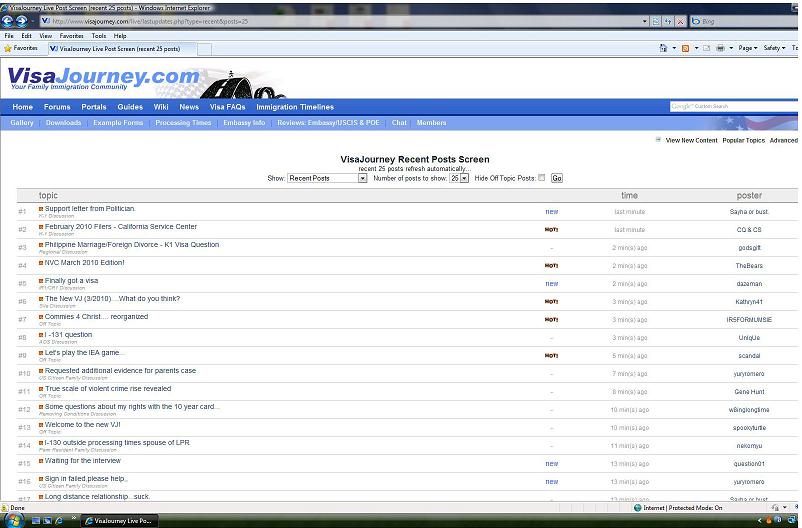
Task: Click the Home icon in command bar
Action: [663, 48]
